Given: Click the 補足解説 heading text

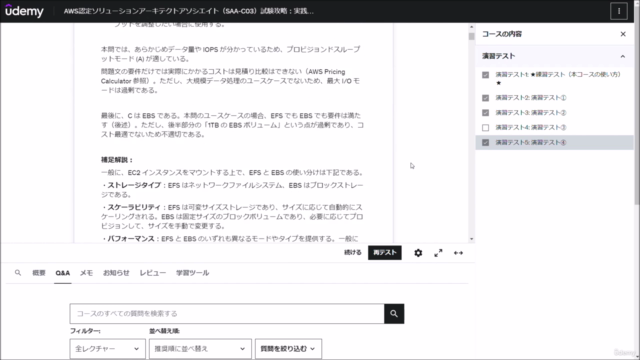Looking at the screenshot, I should tap(117, 160).
